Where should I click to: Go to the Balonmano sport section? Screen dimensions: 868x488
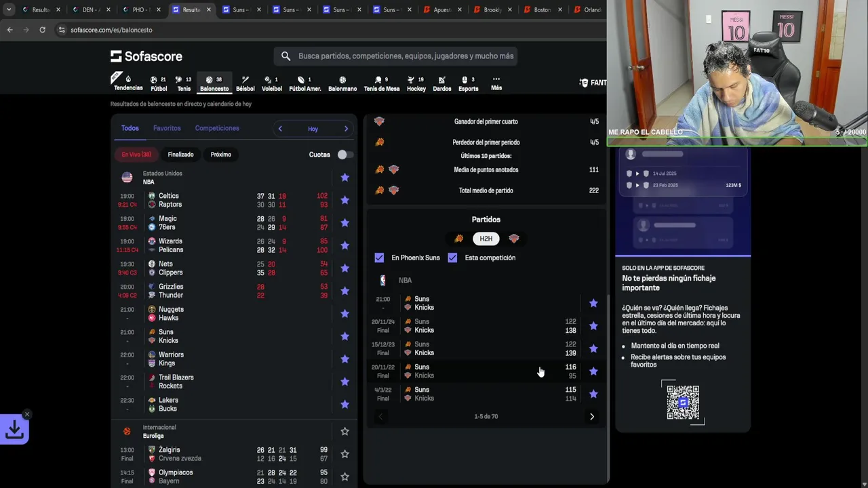coord(342,83)
